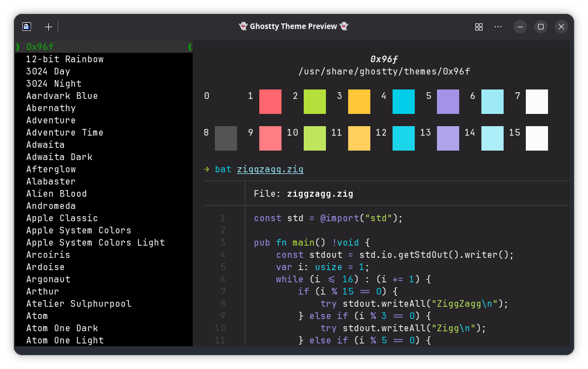Click the cyan color swatch numbered 12
The height and width of the screenshot is (369, 588).
[x=403, y=138]
